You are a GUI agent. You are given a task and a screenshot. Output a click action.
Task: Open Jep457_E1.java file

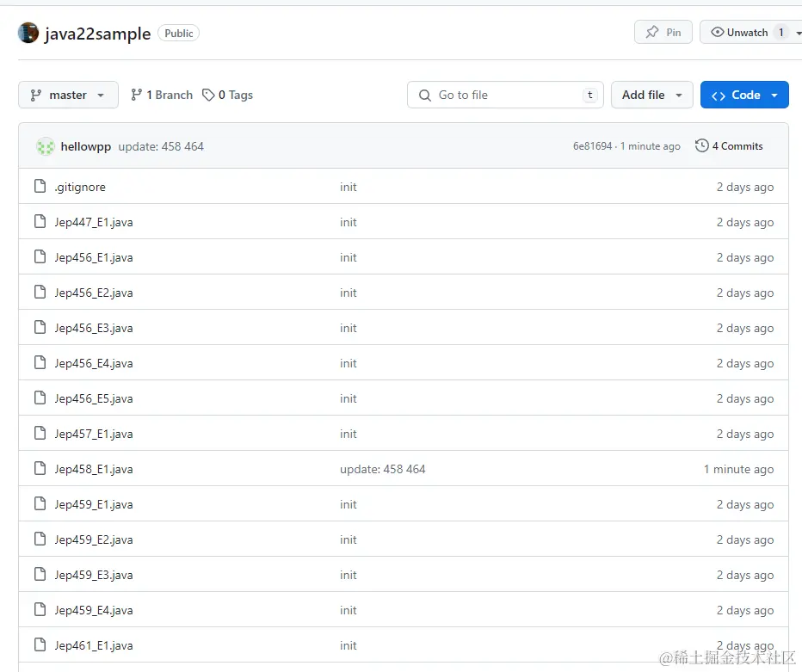click(94, 434)
